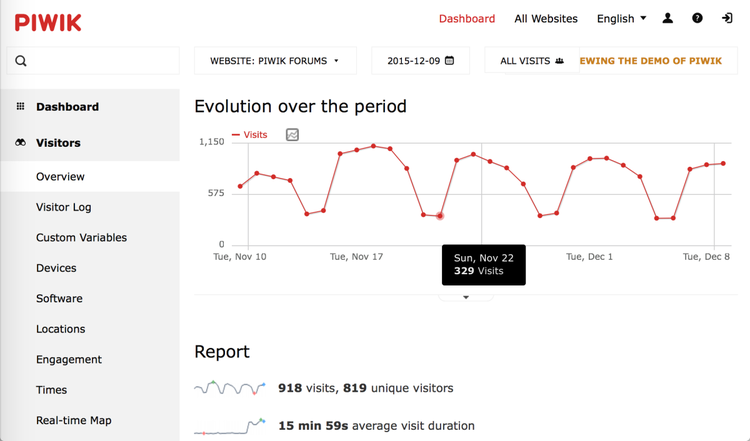Click the sign-in arrow icon
750x441 pixels.
point(727,19)
